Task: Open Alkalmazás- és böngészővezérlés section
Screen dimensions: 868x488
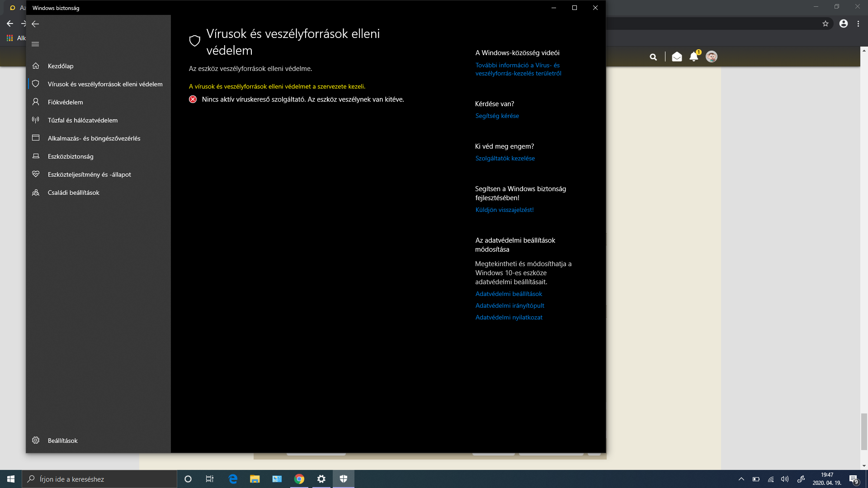Action: pos(99,138)
